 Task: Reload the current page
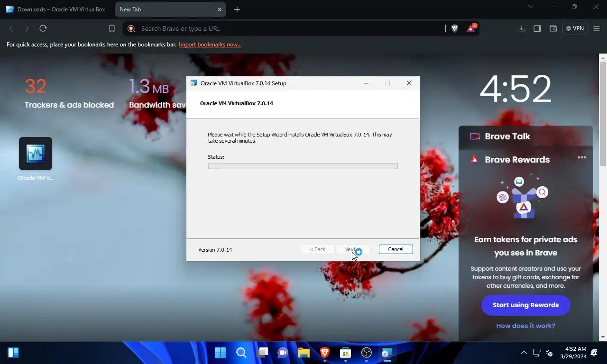click(x=43, y=28)
